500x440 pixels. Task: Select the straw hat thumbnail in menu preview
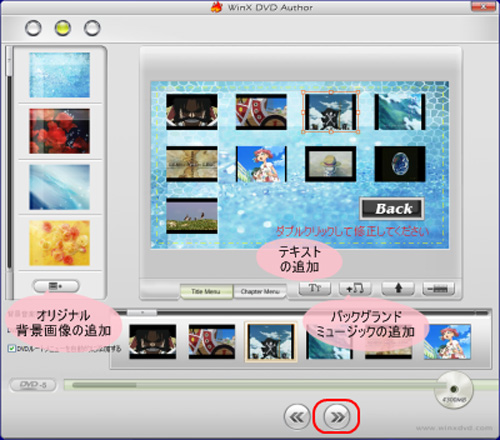(330, 164)
